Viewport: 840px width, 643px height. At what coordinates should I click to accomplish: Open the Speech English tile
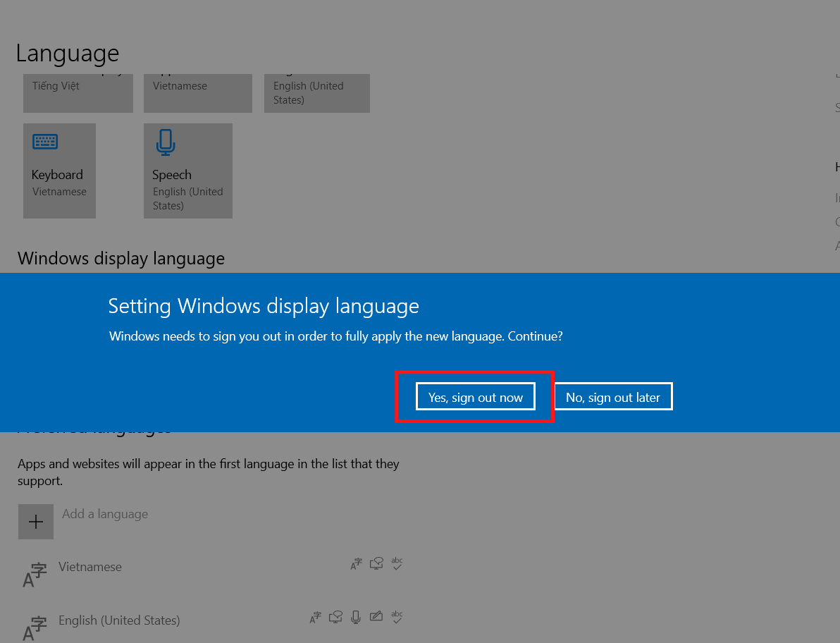pyautogui.click(x=188, y=171)
